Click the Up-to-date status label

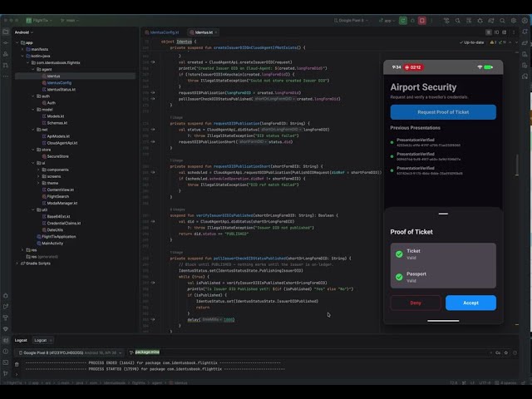tap(471, 42)
